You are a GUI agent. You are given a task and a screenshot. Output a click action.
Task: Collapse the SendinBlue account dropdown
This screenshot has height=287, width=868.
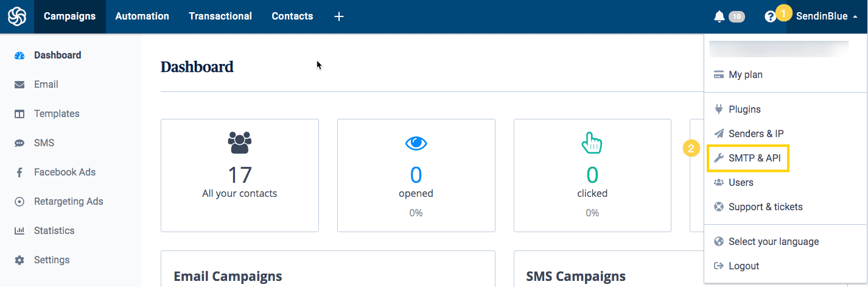point(827,16)
